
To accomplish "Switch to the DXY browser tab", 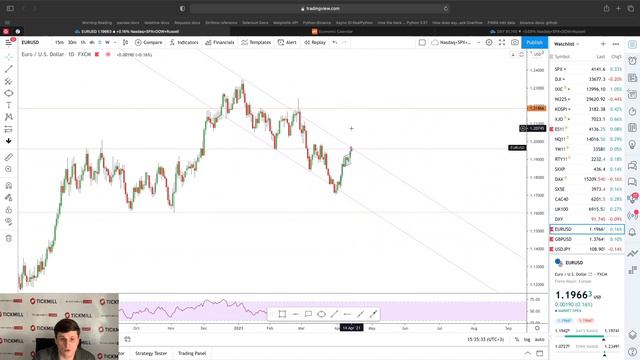I will (x=538, y=31).
